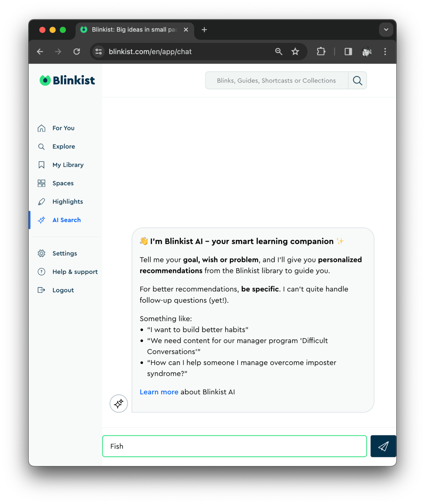Screen dimensions: 425x504
Task: Click the Blinkist logo
Action: (67, 80)
